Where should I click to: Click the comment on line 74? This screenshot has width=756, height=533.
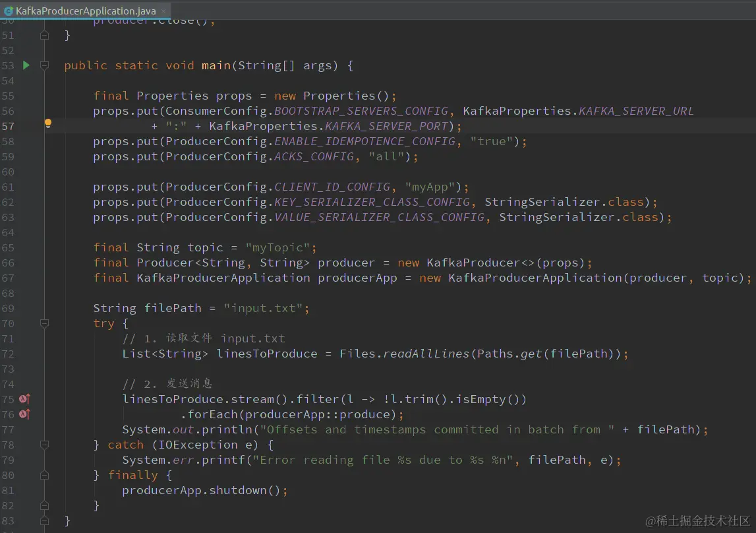167,383
